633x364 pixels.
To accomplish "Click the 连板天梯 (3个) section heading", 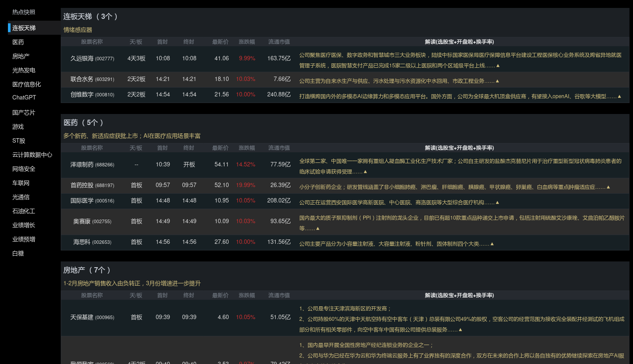I will (x=91, y=17).
